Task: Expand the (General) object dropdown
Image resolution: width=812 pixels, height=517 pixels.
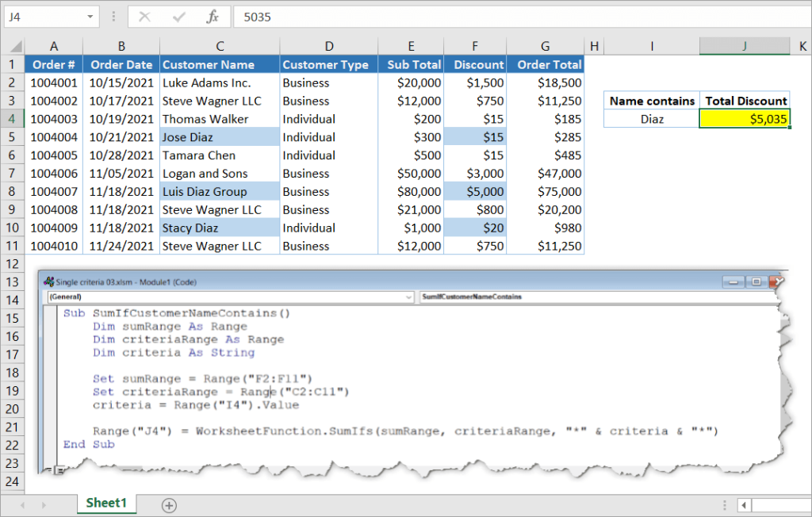Action: coord(408,297)
